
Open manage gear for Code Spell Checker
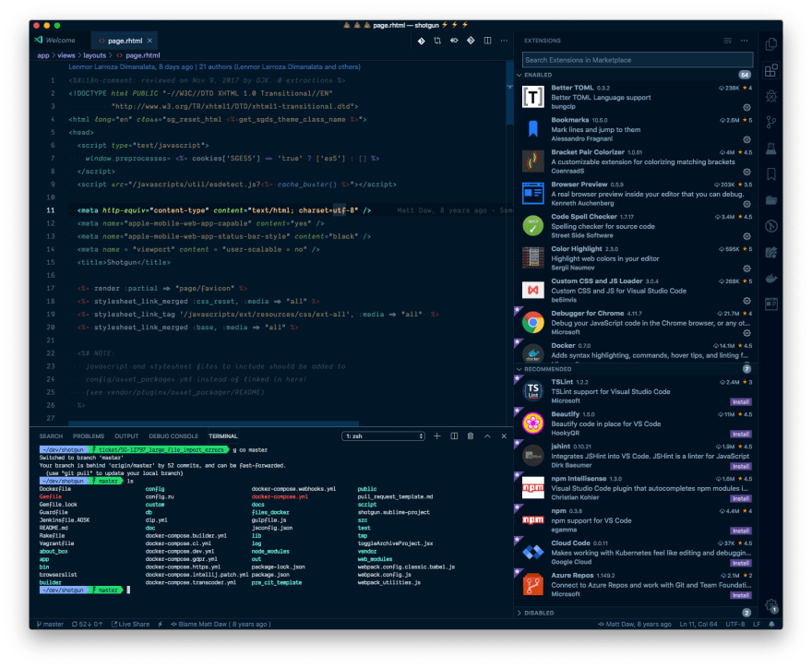click(x=746, y=236)
